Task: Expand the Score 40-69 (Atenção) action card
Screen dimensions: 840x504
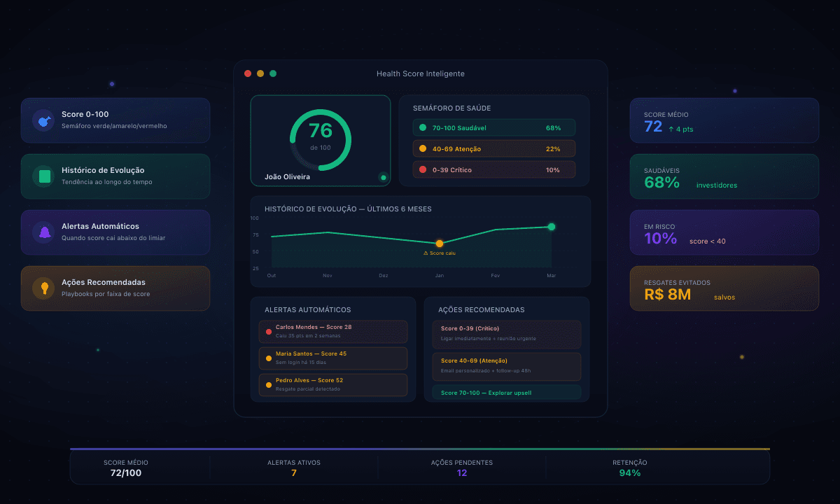Action: (507, 366)
